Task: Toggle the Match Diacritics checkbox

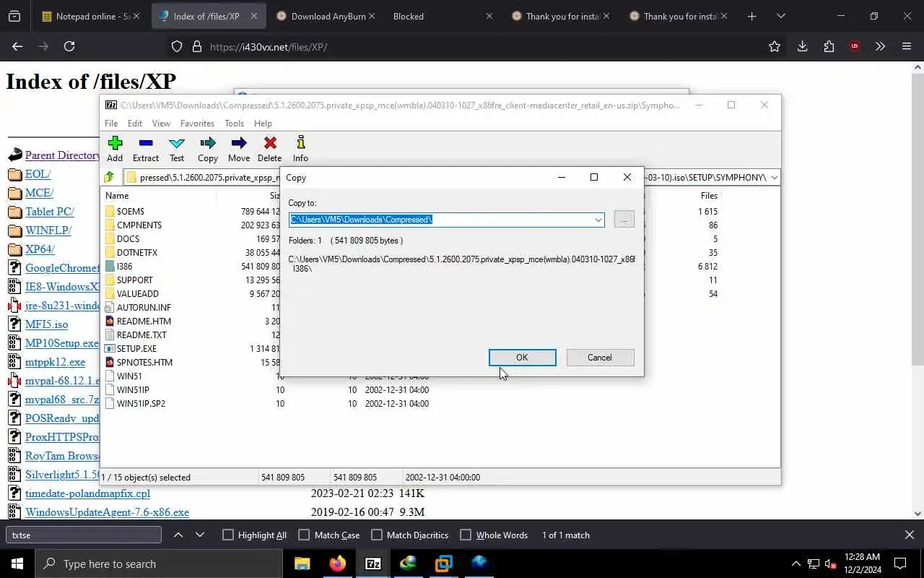Action: [x=377, y=535]
